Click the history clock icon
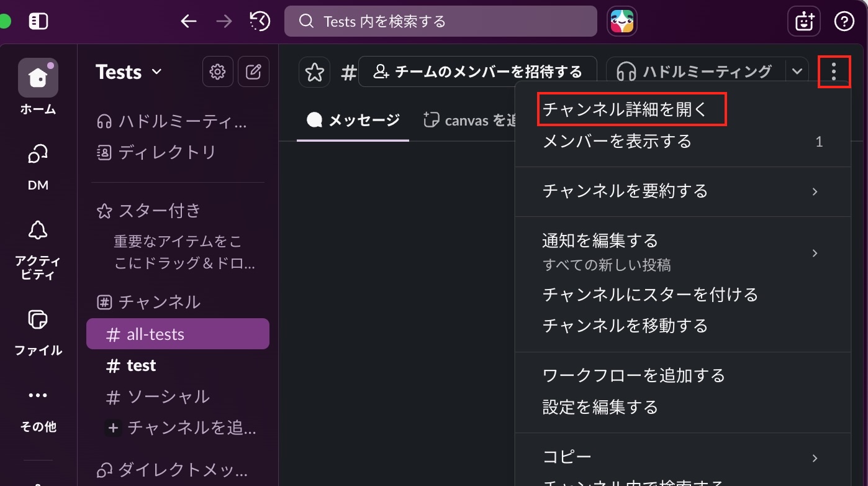Viewport: 868px width, 486px height. [x=260, y=22]
